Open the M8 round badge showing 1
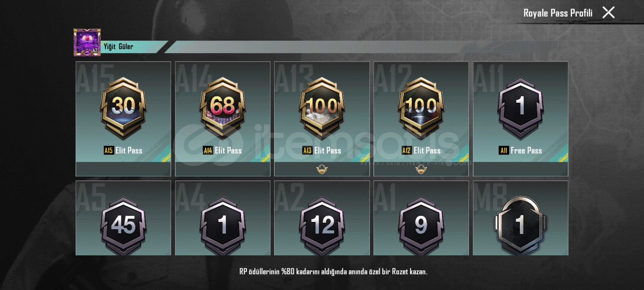The width and height of the screenshot is (644, 290). tap(521, 226)
